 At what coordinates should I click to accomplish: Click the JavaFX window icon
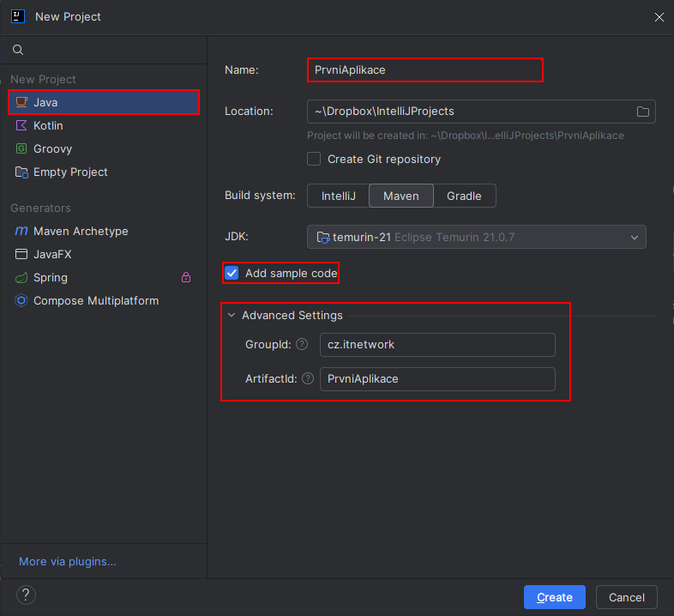(21, 254)
